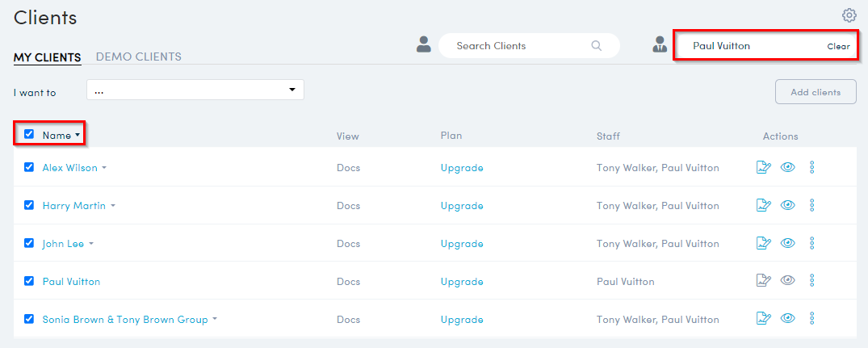
Task: Expand the 'I want to' dropdown
Action: (195, 90)
